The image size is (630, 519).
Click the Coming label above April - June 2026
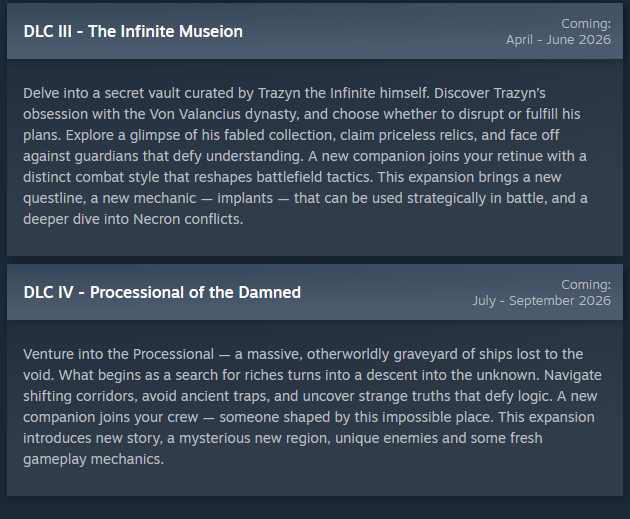tap(586, 24)
